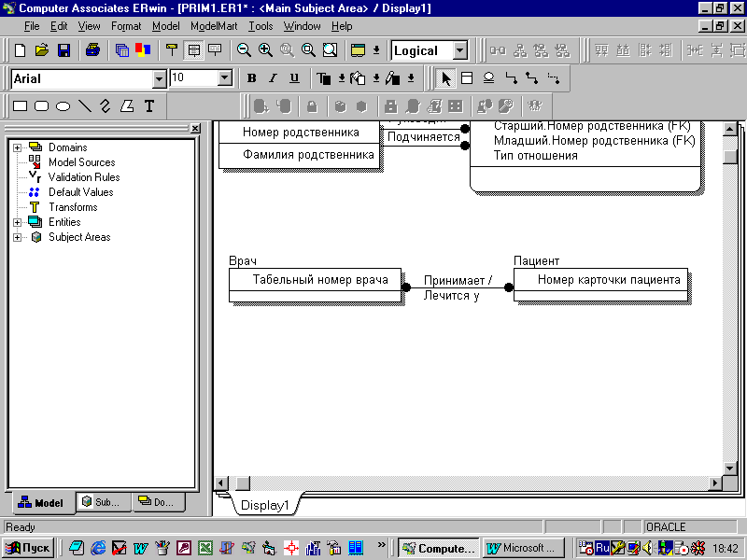Open the text color dropdown arrow
Viewport: 747px width, 560px height.
point(342,78)
